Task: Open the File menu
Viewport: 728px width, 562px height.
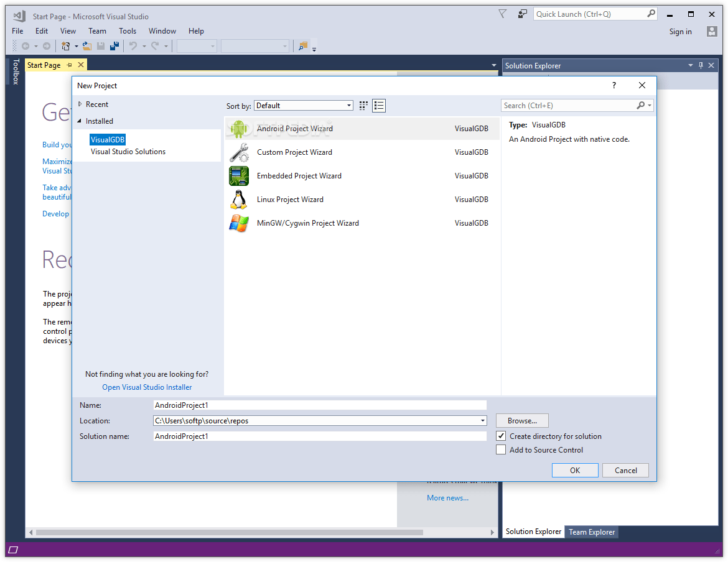Action: coord(17,31)
